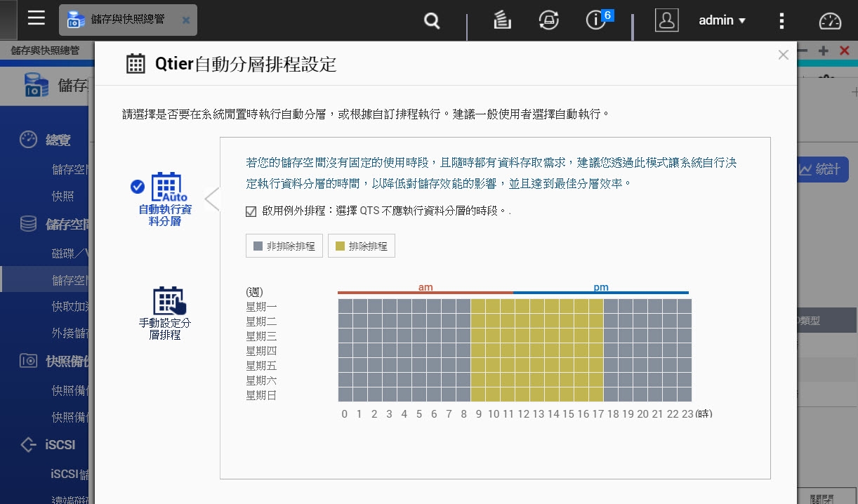Open 總覽 in the sidebar
Viewport: 858px width, 504px height.
click(58, 140)
